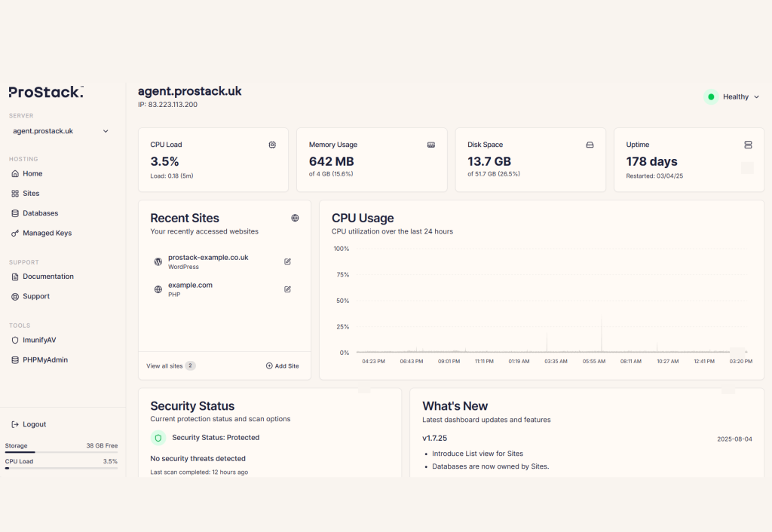
Task: Click the Memory Usage card icon
Action: point(431,145)
